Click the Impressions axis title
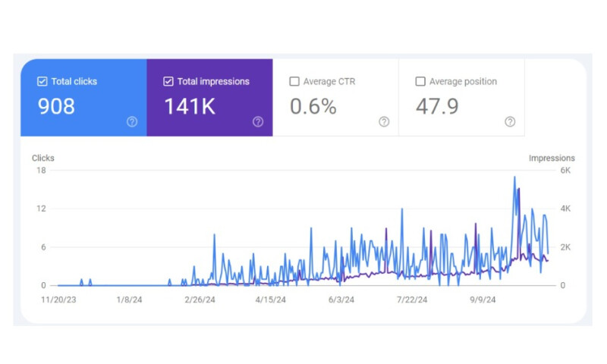607x364 pixels. pos(552,158)
